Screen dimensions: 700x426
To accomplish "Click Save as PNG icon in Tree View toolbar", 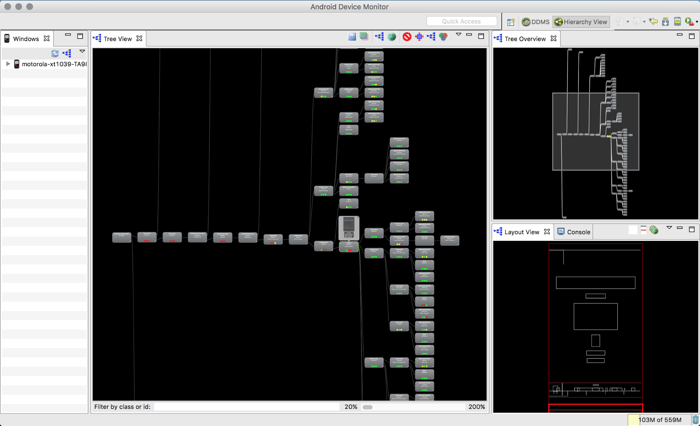I will point(352,37).
